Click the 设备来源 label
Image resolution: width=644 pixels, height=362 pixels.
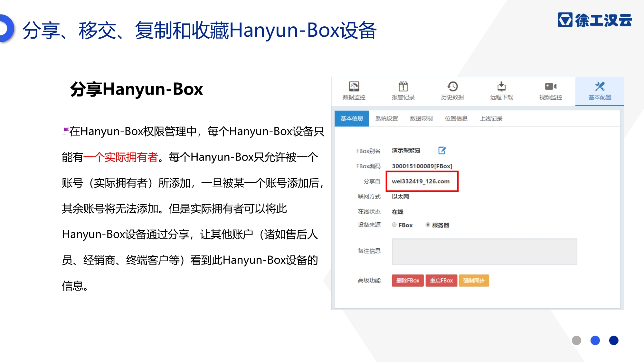point(369,225)
